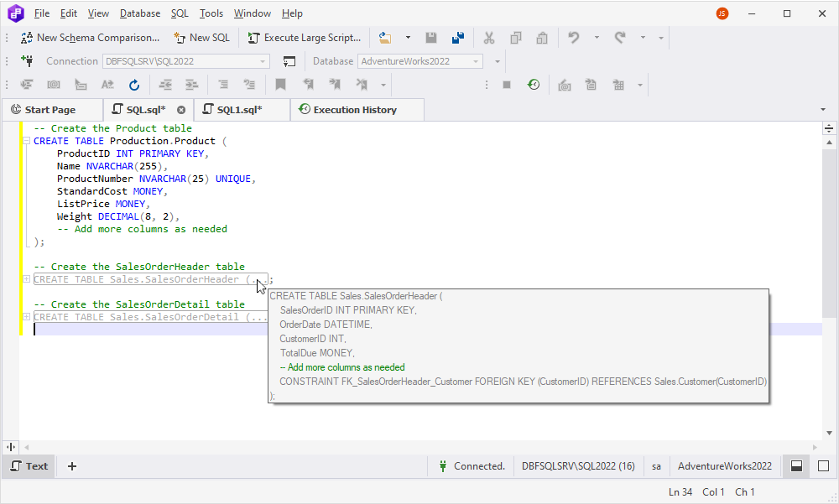Go to Previous Bookmark icon
The height and width of the screenshot is (504, 839).
[308, 85]
